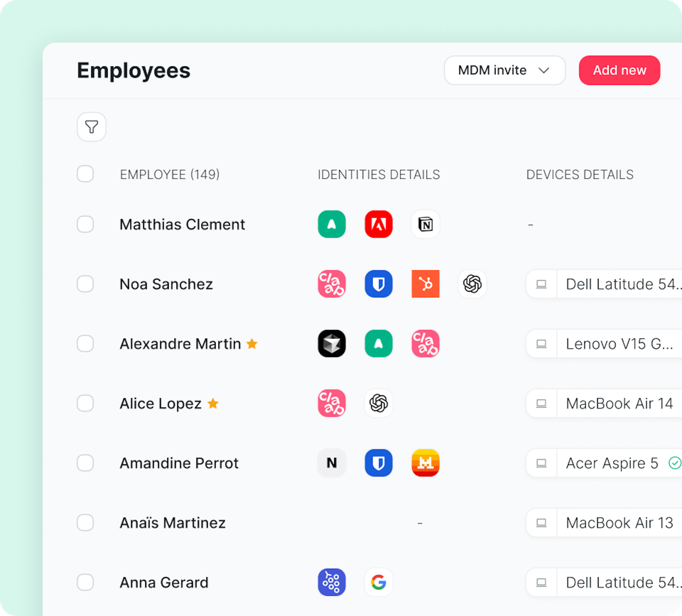Toggle the select-all employees checkbox
The width and height of the screenshot is (682, 616).
pos(85,174)
